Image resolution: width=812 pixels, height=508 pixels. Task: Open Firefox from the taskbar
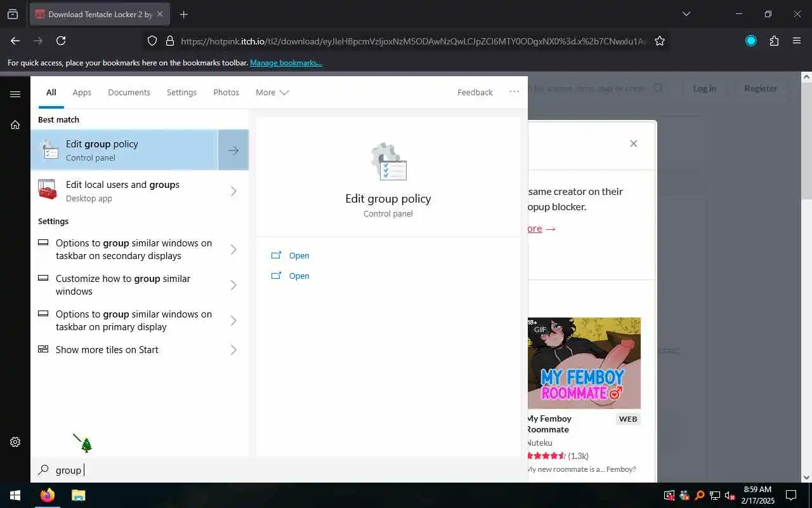[48, 495]
